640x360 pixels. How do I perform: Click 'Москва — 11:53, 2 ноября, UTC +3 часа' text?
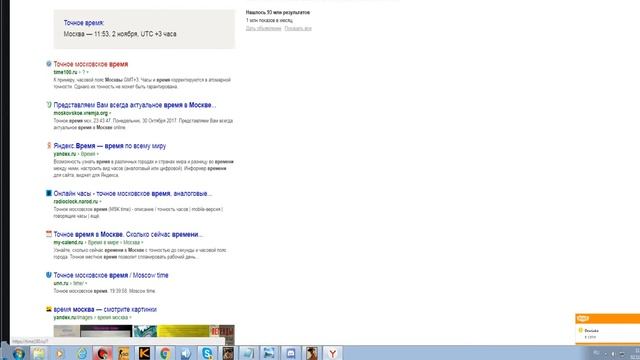click(120, 34)
